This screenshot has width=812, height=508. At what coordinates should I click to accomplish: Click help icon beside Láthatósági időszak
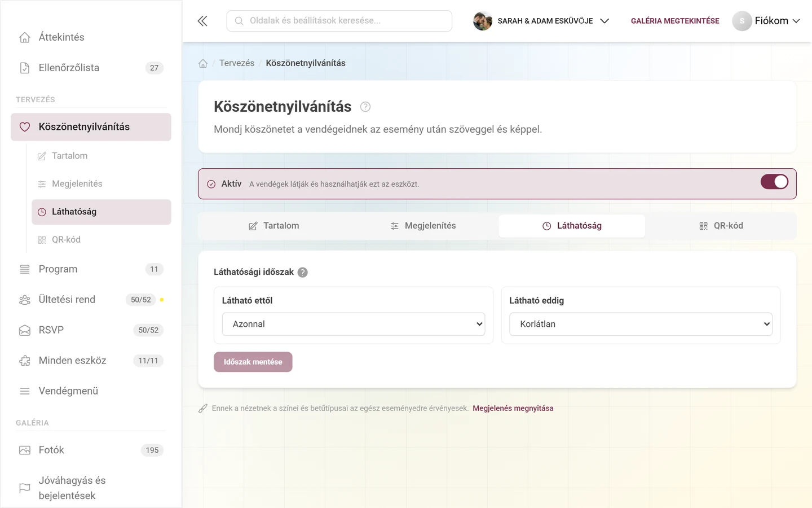coord(303,272)
